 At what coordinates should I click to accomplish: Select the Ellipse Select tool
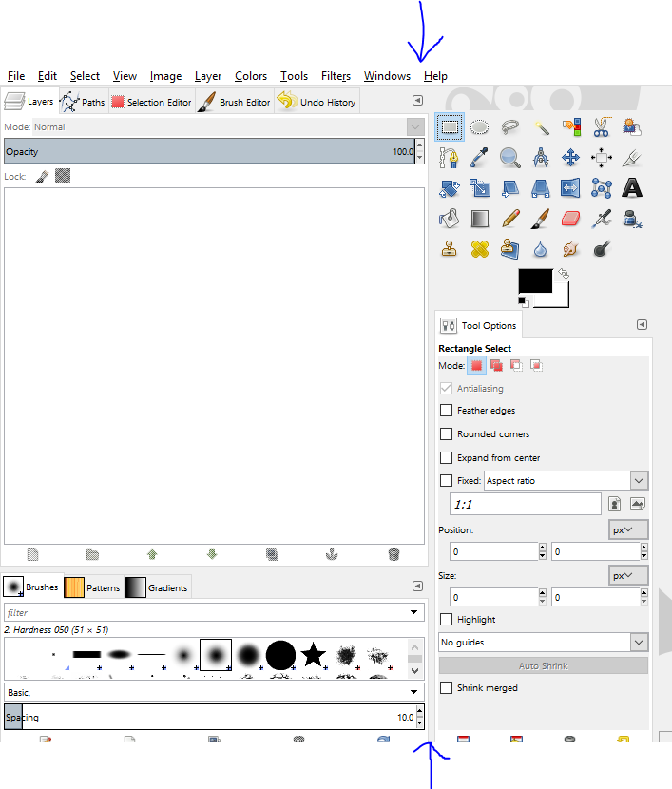click(x=480, y=127)
